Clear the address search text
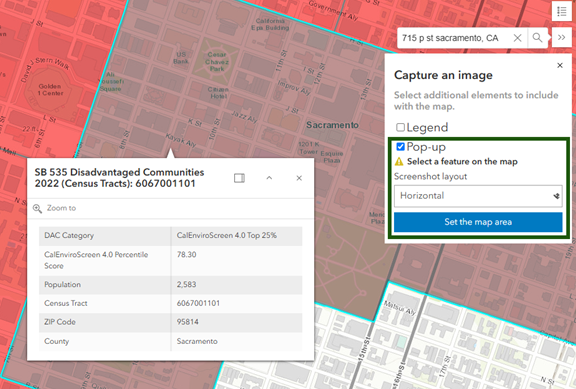576x389 pixels. (517, 38)
